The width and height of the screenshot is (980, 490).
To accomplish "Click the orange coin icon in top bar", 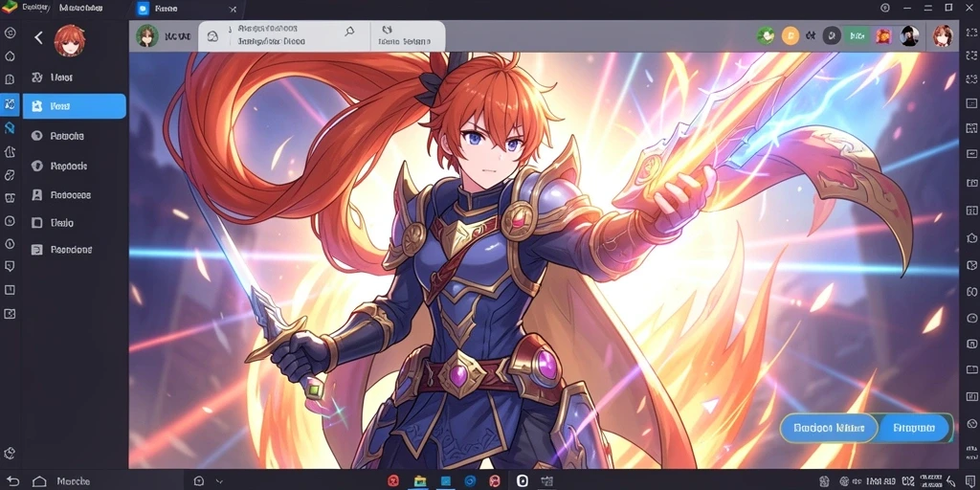I will pyautogui.click(x=791, y=35).
